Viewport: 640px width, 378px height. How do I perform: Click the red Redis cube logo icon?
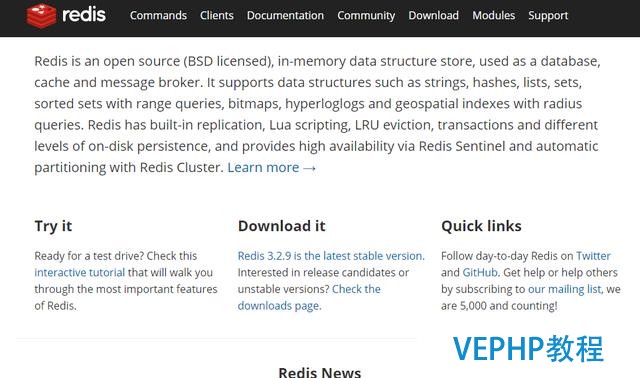[41, 16]
